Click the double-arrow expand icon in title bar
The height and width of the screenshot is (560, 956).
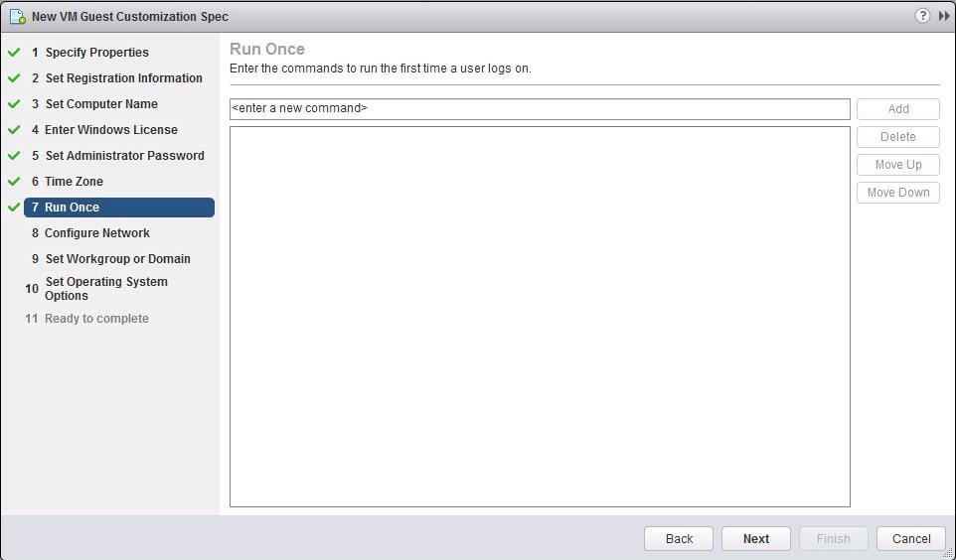(x=944, y=17)
